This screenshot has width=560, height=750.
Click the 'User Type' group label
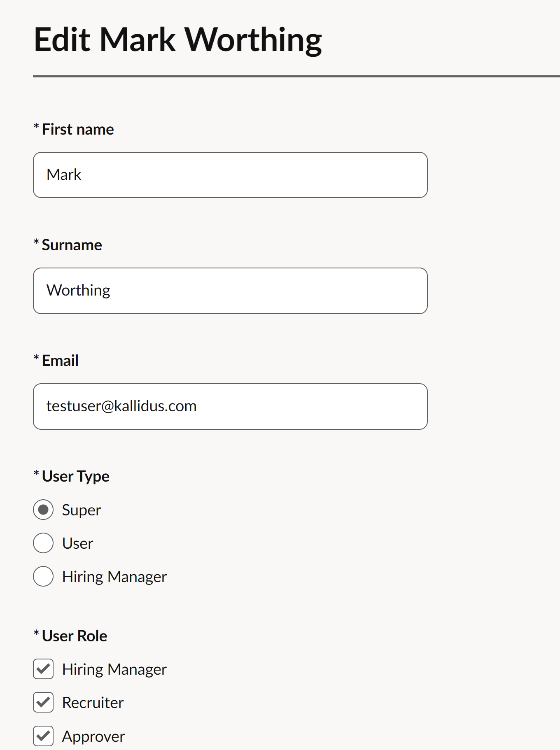[75, 476]
